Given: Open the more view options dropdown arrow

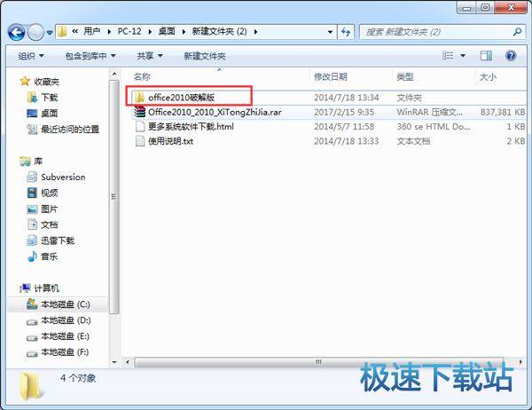Looking at the screenshot, I should click(463, 55).
